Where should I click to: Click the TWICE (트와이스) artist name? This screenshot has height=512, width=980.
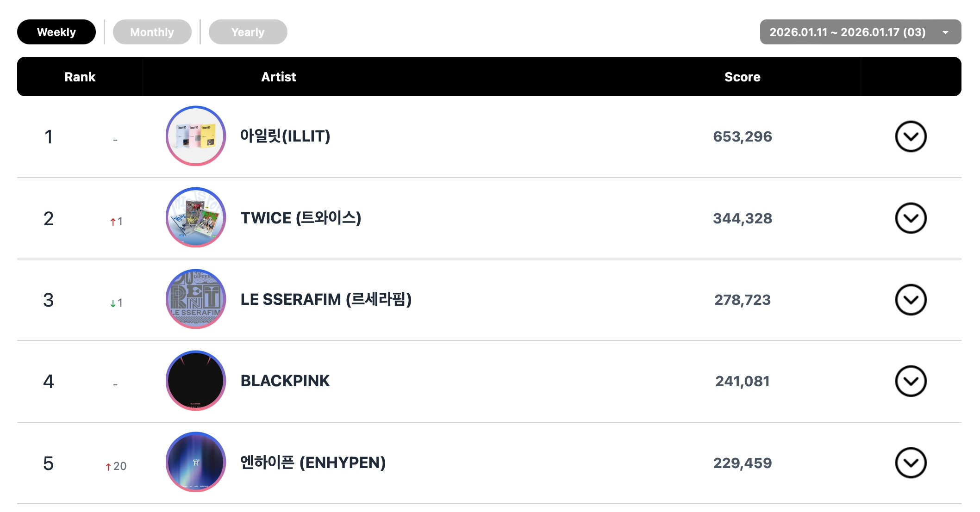coord(300,218)
